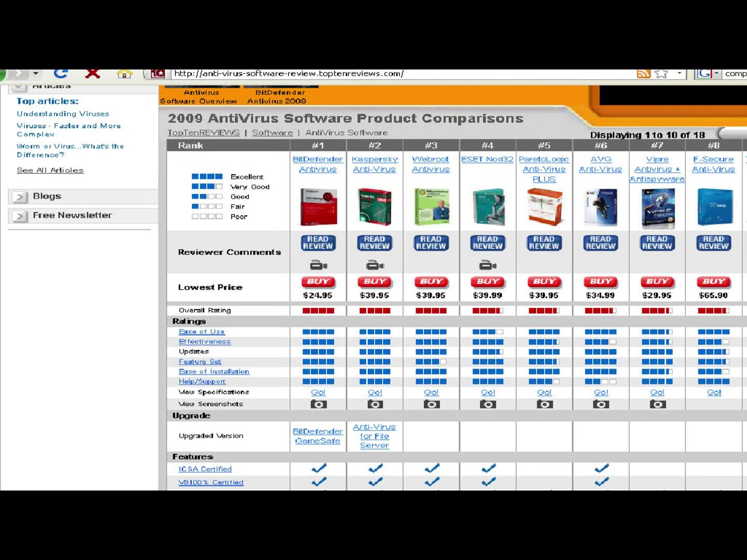Click the 'Excellent' legend label
Screen dimensions: 747x560
click(247, 177)
